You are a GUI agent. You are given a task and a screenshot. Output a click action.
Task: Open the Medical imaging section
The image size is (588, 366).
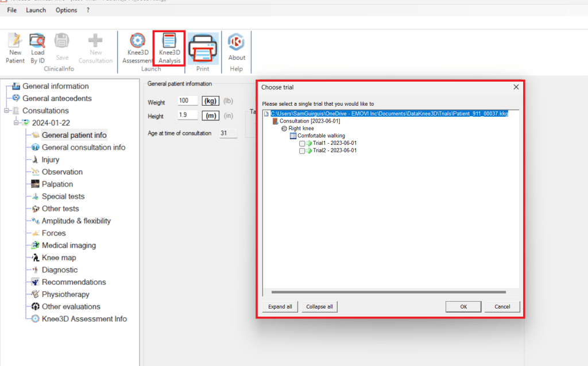pyautogui.click(x=69, y=245)
